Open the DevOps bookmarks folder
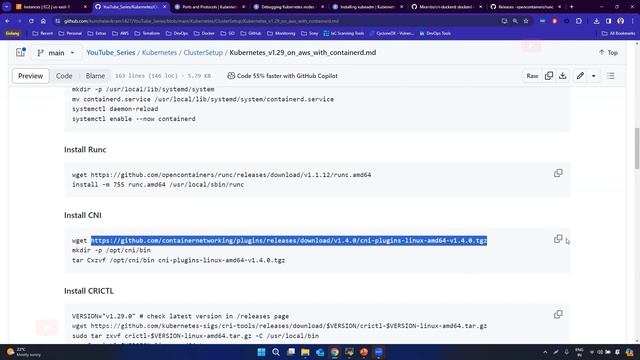640x360 pixels. click(177, 33)
